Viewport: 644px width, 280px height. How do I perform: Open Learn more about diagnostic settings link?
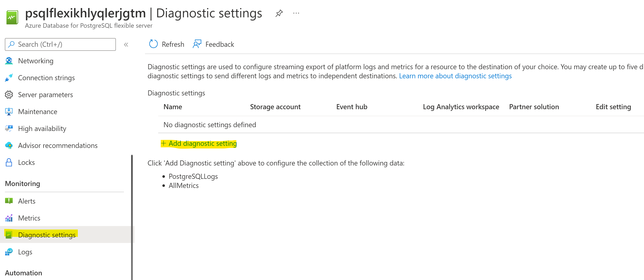tap(455, 76)
